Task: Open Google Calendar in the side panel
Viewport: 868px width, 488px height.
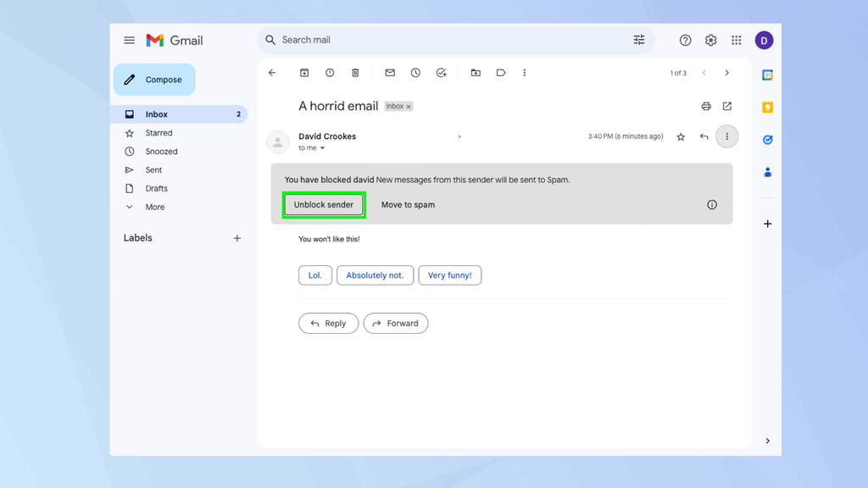Action: 767,75
